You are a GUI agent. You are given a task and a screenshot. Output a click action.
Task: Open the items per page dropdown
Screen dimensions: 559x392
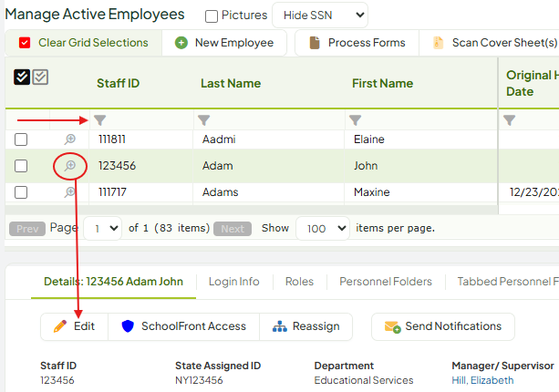pos(323,228)
